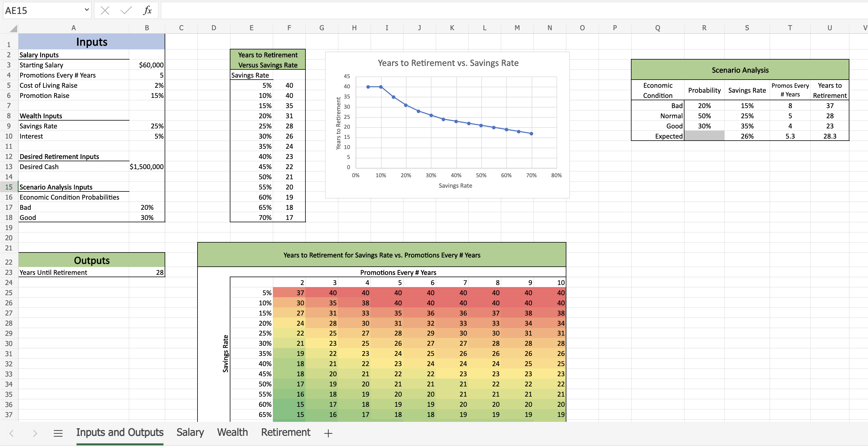
Task: Click the confirm entry checkmark icon
Action: click(x=126, y=11)
